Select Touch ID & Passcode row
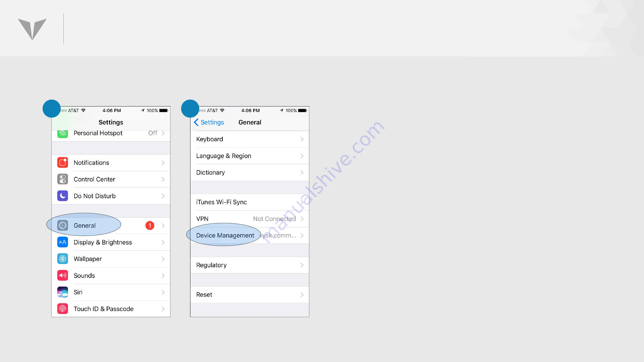 point(111,309)
